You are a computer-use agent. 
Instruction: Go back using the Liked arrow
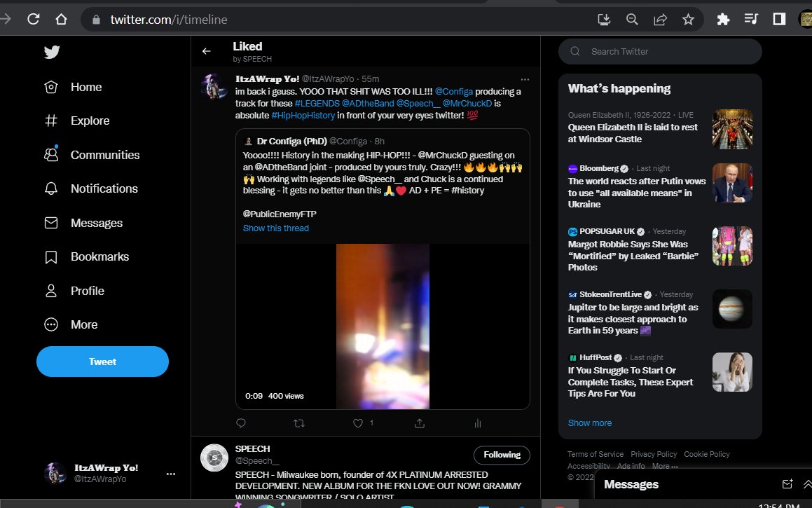(207, 50)
